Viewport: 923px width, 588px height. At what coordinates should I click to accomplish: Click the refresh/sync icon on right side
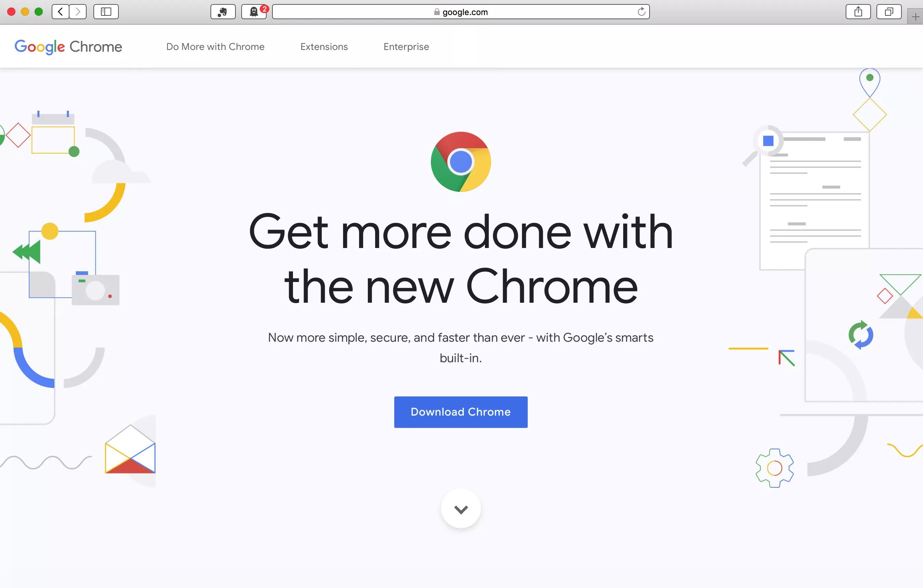(860, 335)
